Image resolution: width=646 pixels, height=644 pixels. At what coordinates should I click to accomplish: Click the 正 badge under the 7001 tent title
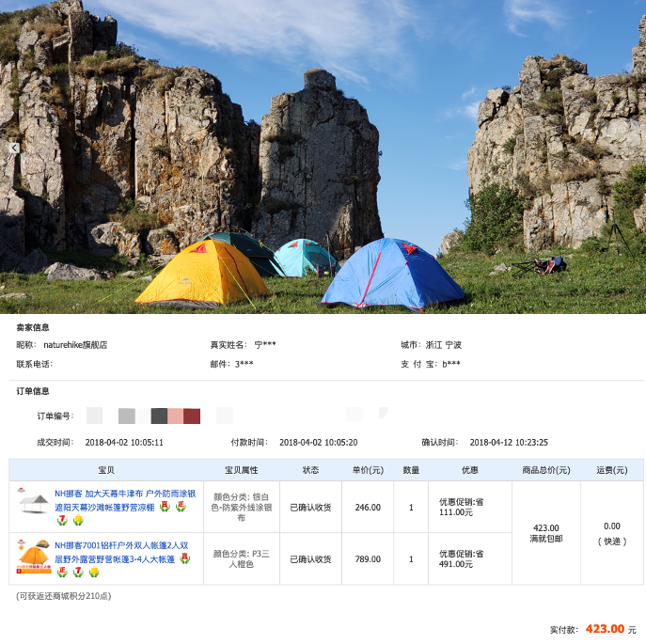(62, 572)
